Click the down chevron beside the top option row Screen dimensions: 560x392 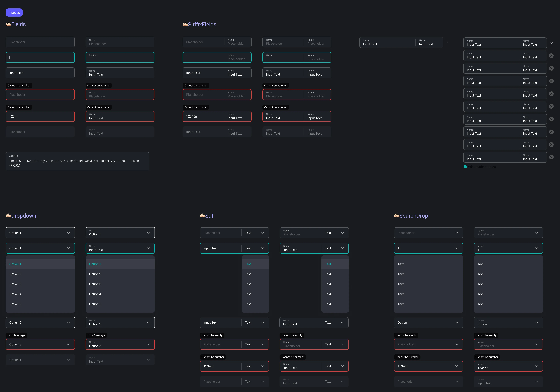[x=551, y=43]
